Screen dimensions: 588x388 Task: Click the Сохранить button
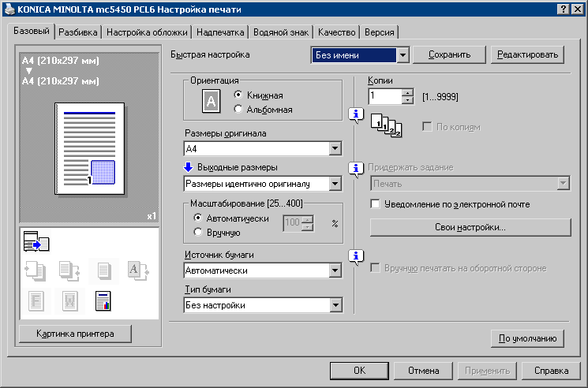(449, 54)
